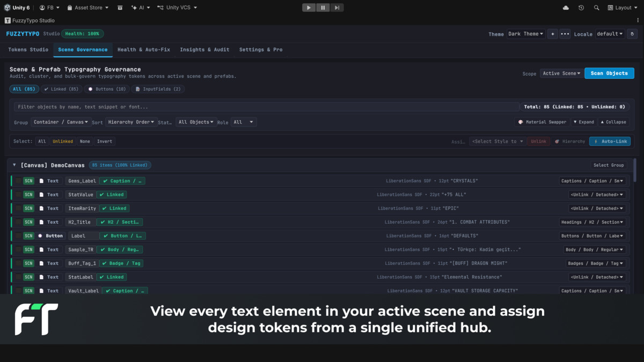Image resolution: width=644 pixels, height=362 pixels.
Task: Collapse the [Canvas] DemoCanvas group arrow
Action: (14, 165)
